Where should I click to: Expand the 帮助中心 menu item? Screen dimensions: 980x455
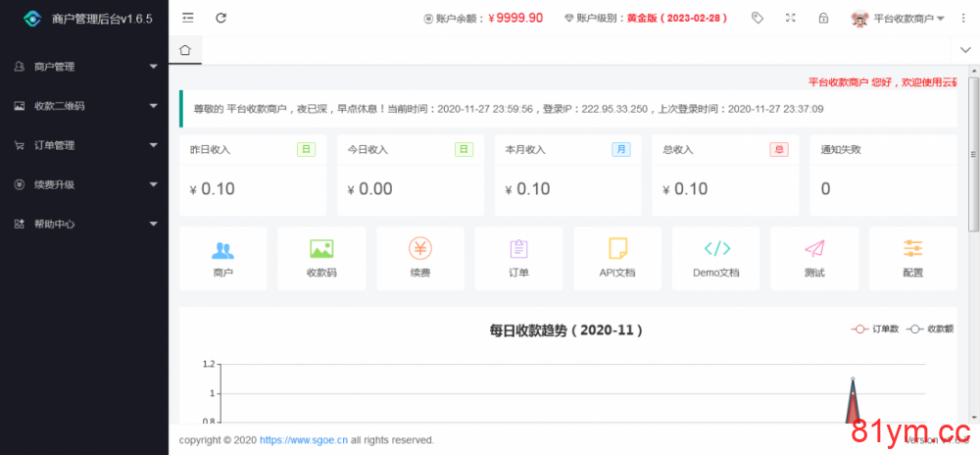pyautogui.click(x=84, y=224)
